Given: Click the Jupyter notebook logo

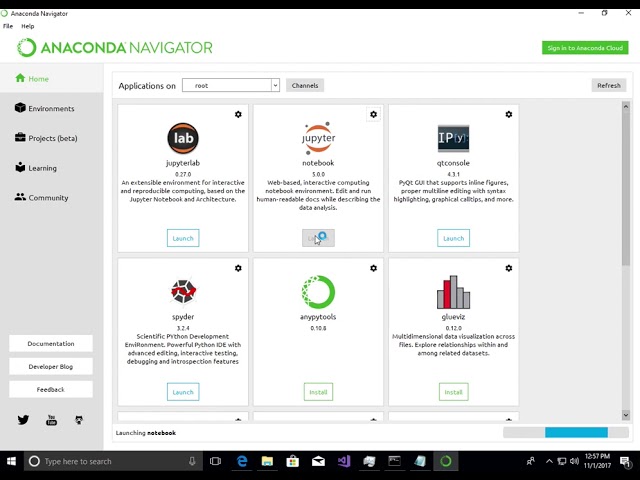Looking at the screenshot, I should pos(318,138).
